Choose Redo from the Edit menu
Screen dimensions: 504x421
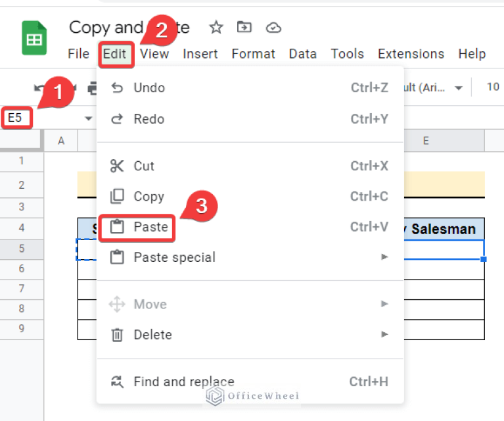pyautogui.click(x=250, y=119)
